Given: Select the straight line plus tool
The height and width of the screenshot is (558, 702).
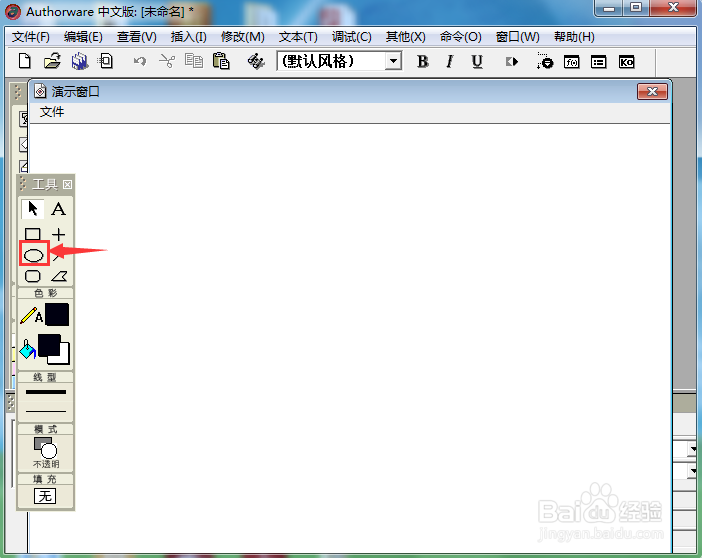Looking at the screenshot, I should pyautogui.click(x=59, y=234).
